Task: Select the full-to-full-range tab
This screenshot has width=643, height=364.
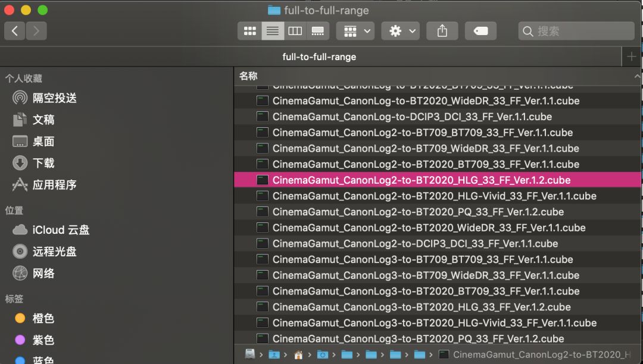Action: click(x=319, y=57)
